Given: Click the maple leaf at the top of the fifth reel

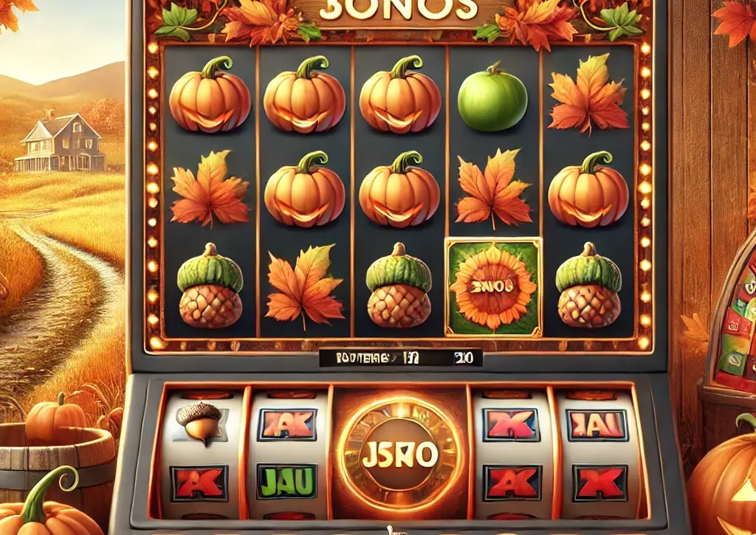Looking at the screenshot, I should [588, 93].
